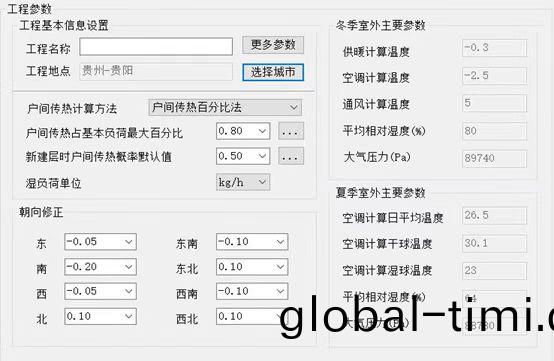The width and height of the screenshot is (554, 361).
Task: Click the winter 大气压力 field showing 89740
Action: point(494,159)
